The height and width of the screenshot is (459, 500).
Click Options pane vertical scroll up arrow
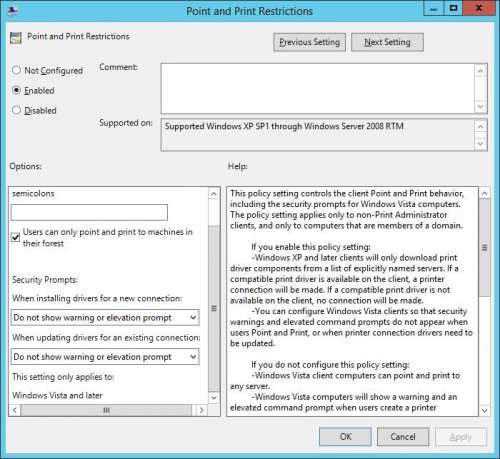(214, 194)
